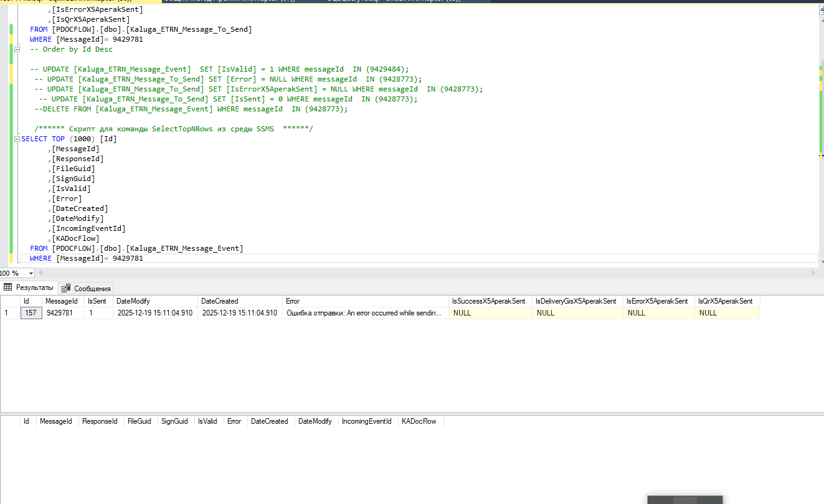Switch to the Сообщения tab

(x=87, y=288)
